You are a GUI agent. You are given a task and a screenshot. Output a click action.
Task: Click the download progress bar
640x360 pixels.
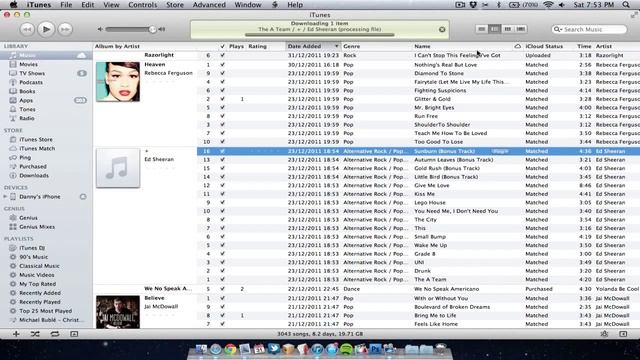tap(320, 35)
